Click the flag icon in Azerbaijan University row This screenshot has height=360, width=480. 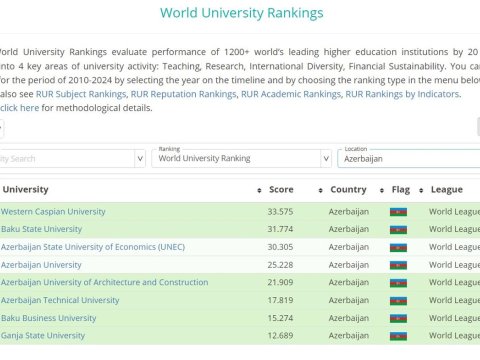pyautogui.click(x=398, y=265)
